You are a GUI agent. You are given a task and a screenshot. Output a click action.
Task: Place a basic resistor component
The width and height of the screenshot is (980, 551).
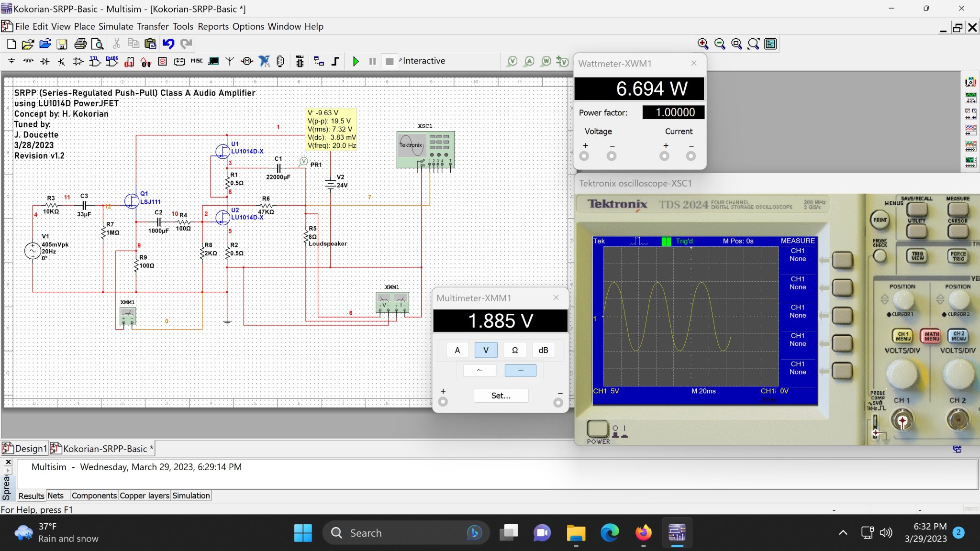(x=28, y=61)
